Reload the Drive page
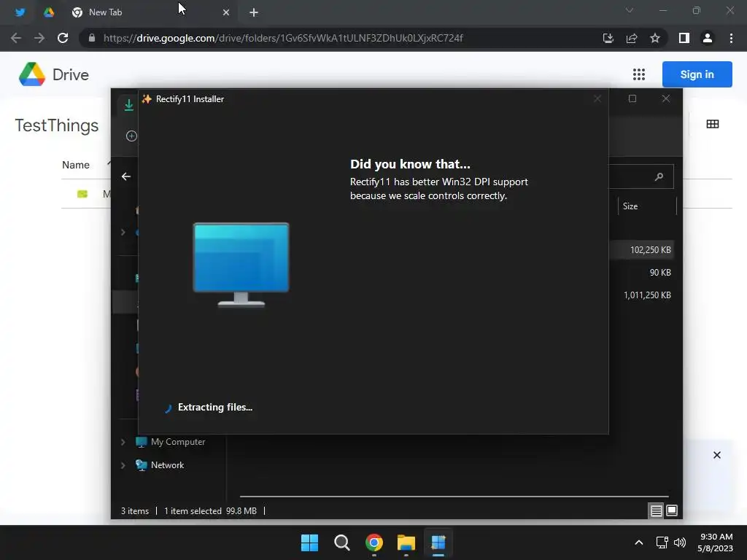The width and height of the screenshot is (747, 560). pyautogui.click(x=63, y=38)
